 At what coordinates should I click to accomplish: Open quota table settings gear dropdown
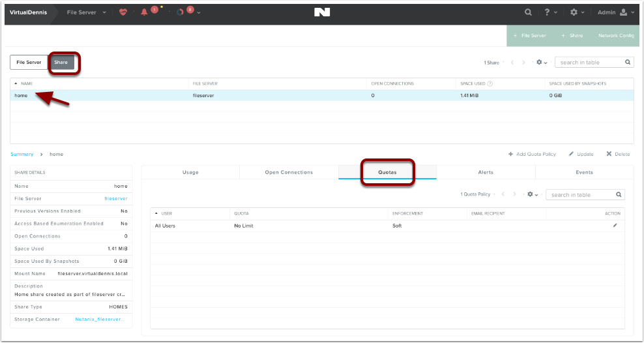tap(533, 195)
